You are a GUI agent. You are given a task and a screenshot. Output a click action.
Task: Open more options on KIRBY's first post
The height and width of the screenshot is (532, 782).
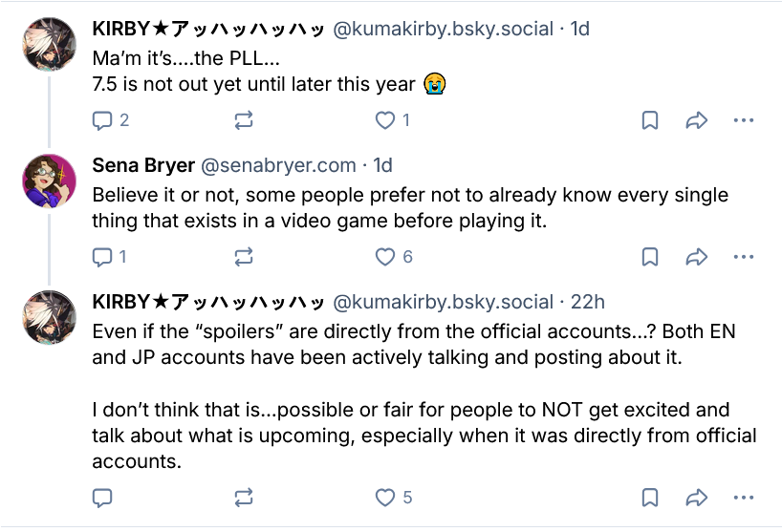743,120
